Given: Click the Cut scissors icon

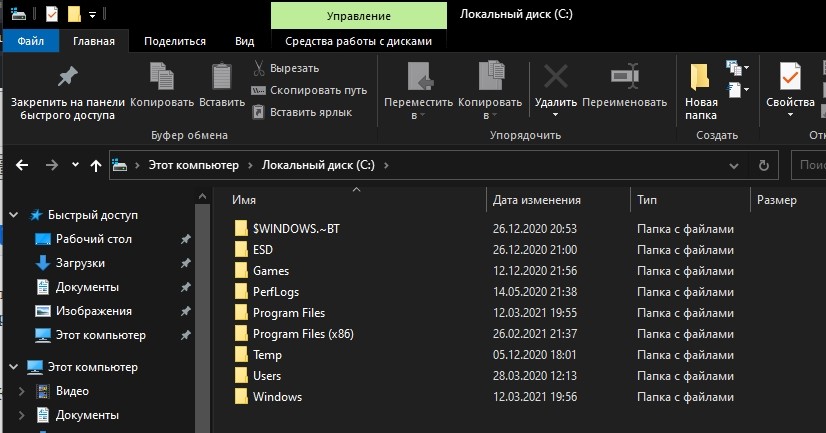Looking at the screenshot, I should 258,68.
